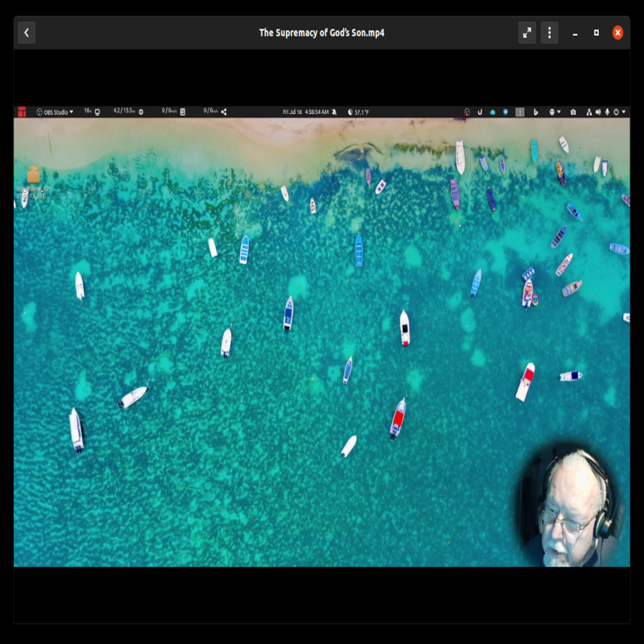Click the microphone icon in the recorded panel
644x644 pixels.
tap(607, 112)
